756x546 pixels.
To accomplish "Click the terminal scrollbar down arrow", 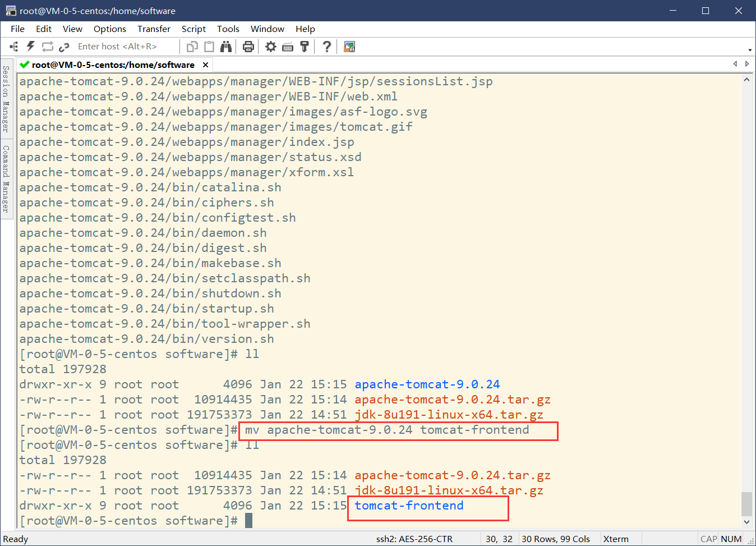I will (x=746, y=522).
